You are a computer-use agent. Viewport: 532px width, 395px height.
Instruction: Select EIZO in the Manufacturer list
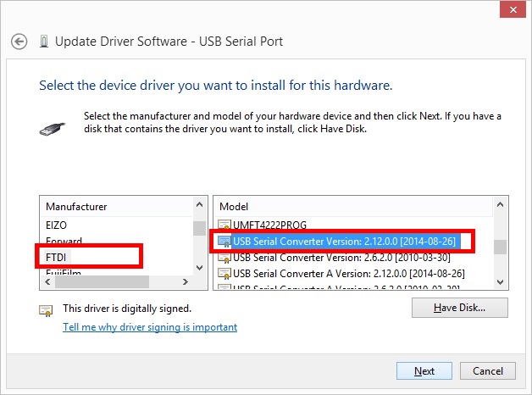tap(57, 225)
